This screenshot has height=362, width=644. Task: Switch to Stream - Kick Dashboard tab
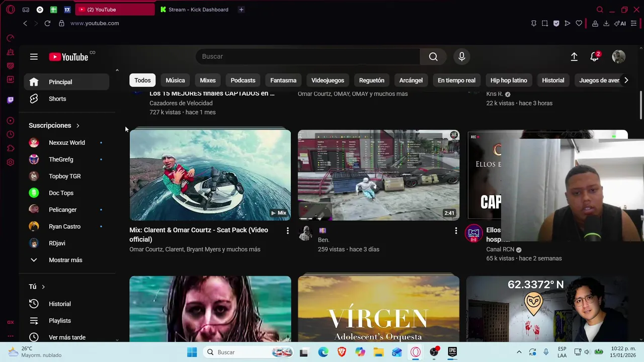coord(195,10)
